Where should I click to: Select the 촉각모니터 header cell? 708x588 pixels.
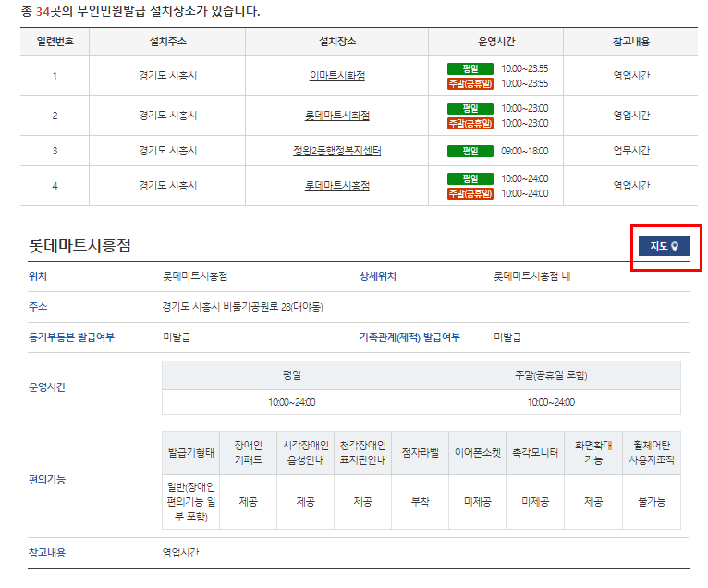pyautogui.click(x=535, y=453)
